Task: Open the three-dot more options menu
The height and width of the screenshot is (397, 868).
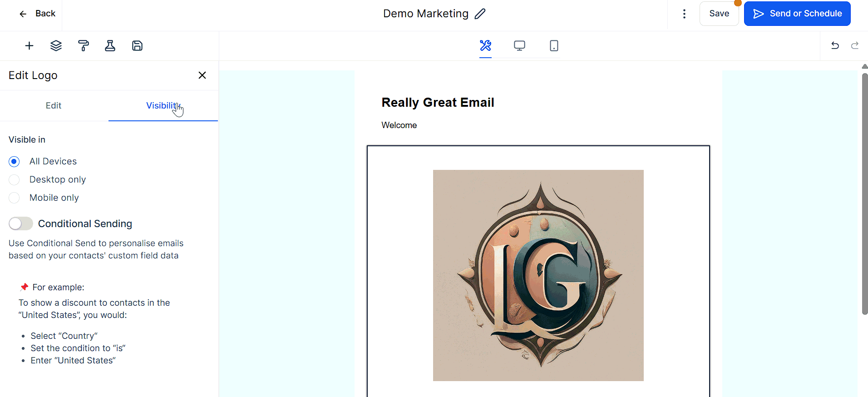Action: point(684,14)
